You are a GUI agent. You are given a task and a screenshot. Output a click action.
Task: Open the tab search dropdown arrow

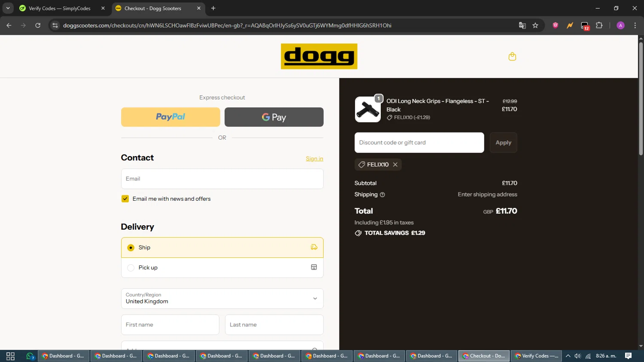pos(8,8)
